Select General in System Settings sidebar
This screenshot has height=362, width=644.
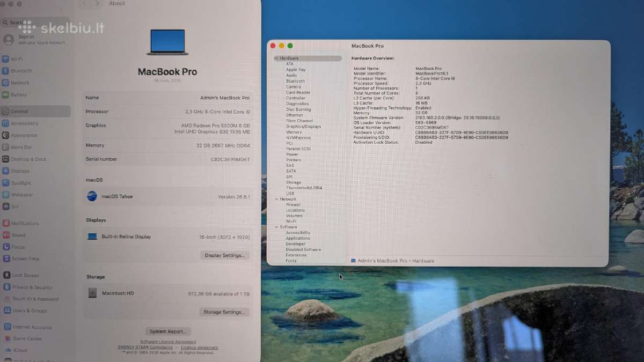point(35,112)
